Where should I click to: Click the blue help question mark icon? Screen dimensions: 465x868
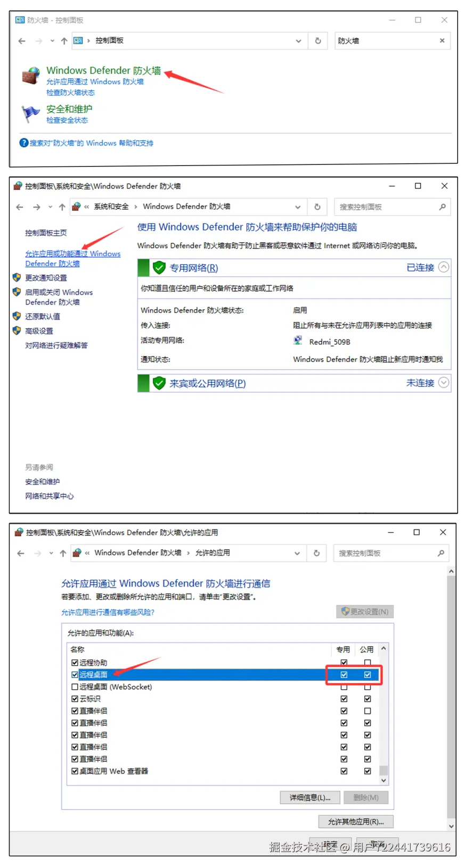click(24, 143)
